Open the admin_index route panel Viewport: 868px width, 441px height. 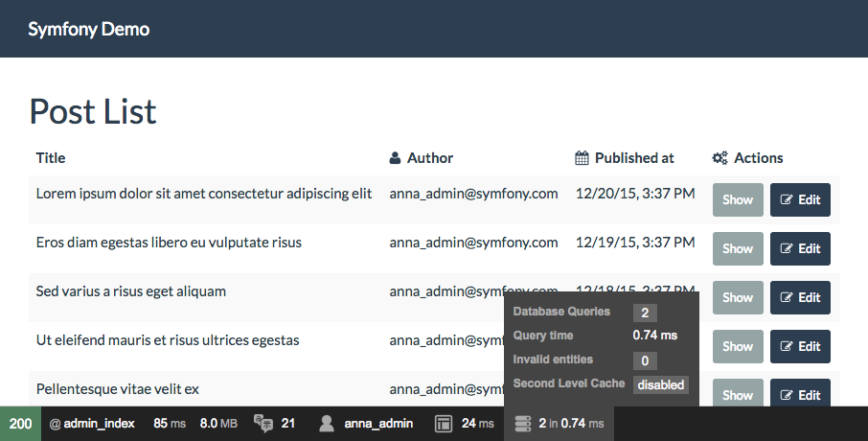92,423
